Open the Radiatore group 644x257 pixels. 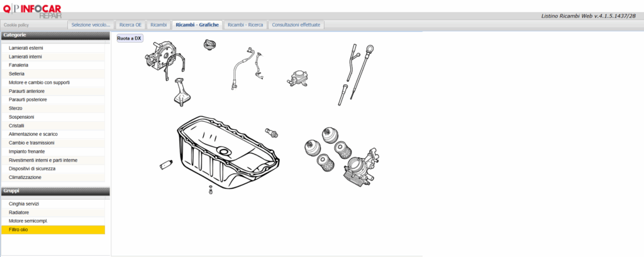click(x=53, y=212)
